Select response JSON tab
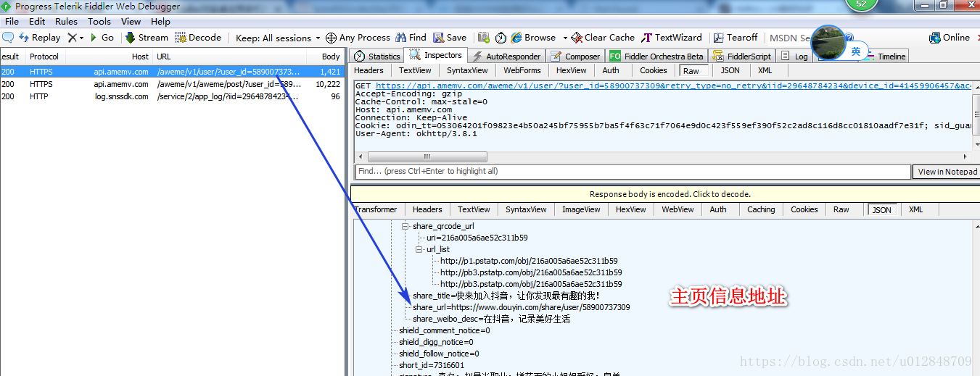The image size is (980, 376). tap(881, 209)
